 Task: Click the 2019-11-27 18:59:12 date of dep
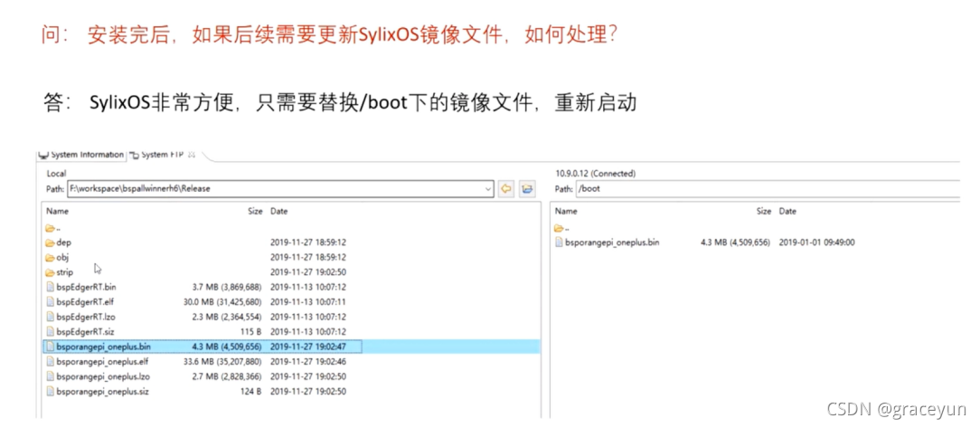click(x=308, y=243)
